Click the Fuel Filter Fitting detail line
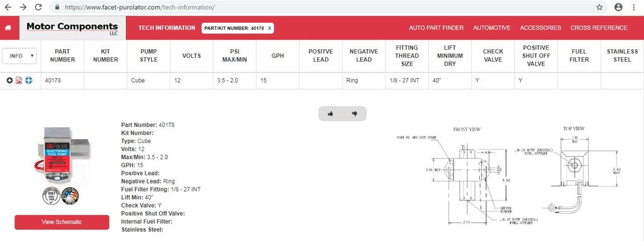Image resolution: width=644 pixels, height=242 pixels. click(x=160, y=189)
